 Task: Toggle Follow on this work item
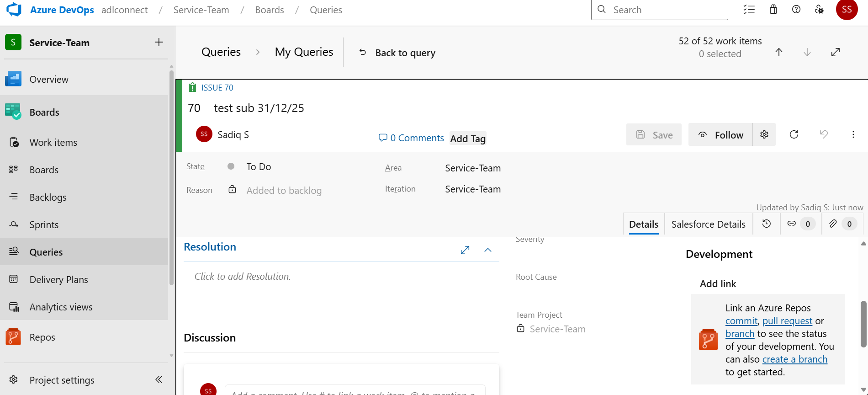[720, 134]
